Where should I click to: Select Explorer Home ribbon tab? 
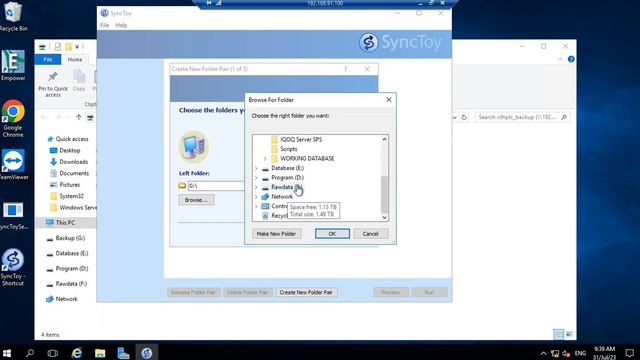point(75,60)
